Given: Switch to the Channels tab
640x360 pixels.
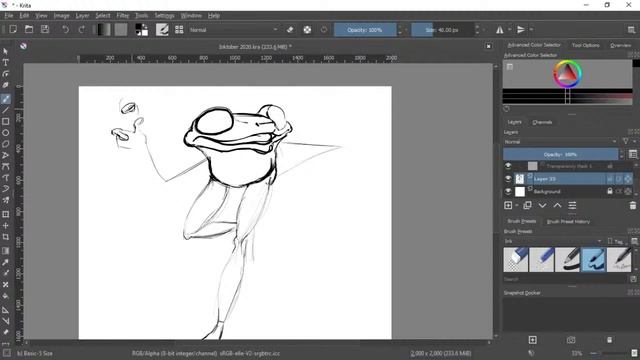Looking at the screenshot, I should click(x=542, y=122).
